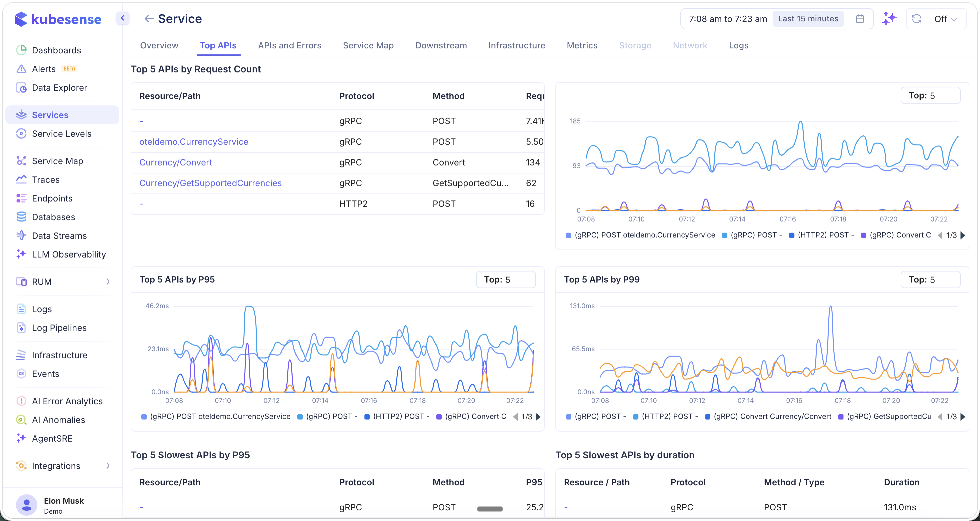The width and height of the screenshot is (980, 521).
Task: Open the Dashboards panel
Action: (56, 50)
